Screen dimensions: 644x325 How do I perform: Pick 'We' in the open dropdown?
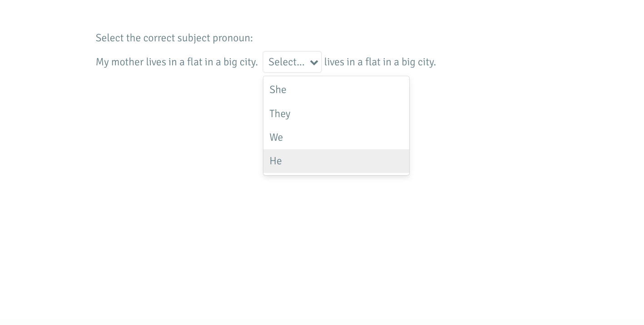[276, 138]
